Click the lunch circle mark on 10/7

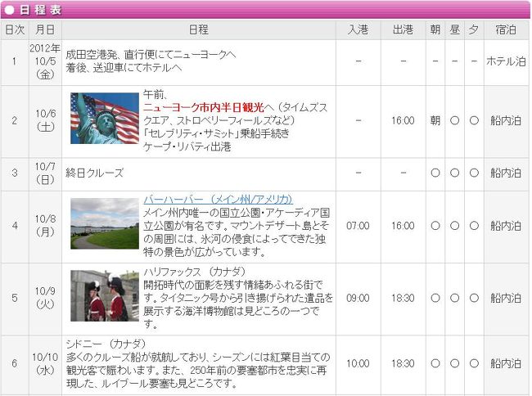[454, 173]
